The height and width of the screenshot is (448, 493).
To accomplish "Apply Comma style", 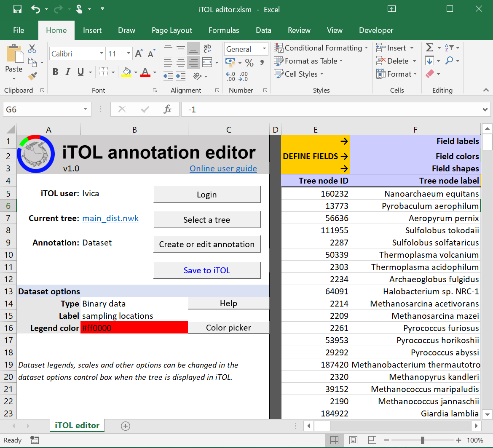I will pos(262,62).
